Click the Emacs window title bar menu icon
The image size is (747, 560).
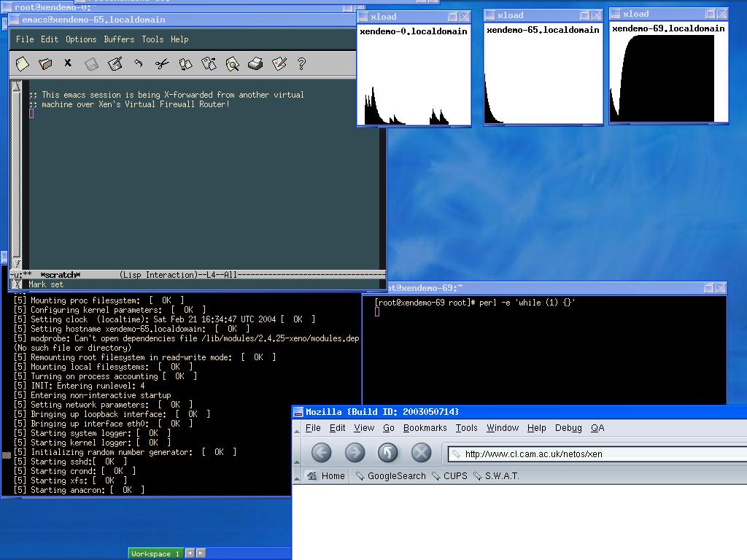15,20
